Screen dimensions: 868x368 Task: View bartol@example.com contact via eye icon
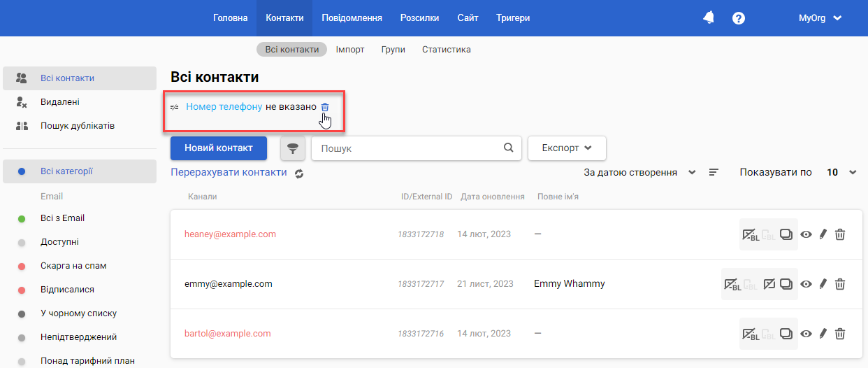[806, 334]
